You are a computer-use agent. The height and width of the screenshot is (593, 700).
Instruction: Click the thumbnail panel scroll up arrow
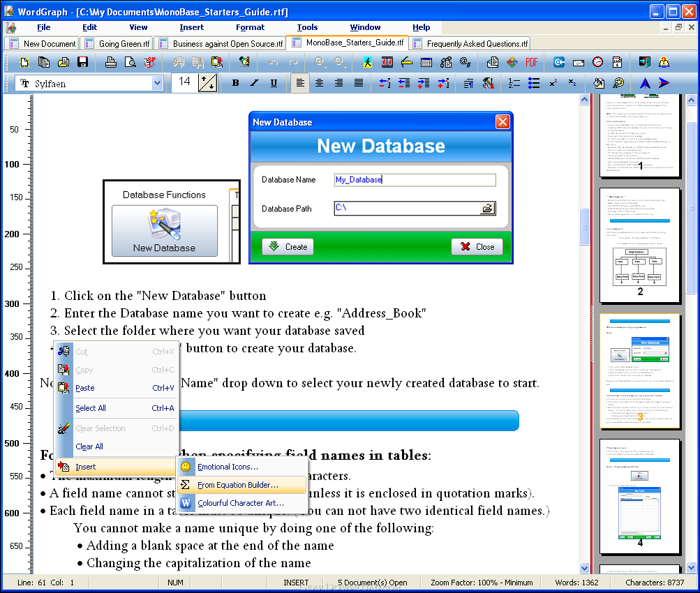(691, 100)
